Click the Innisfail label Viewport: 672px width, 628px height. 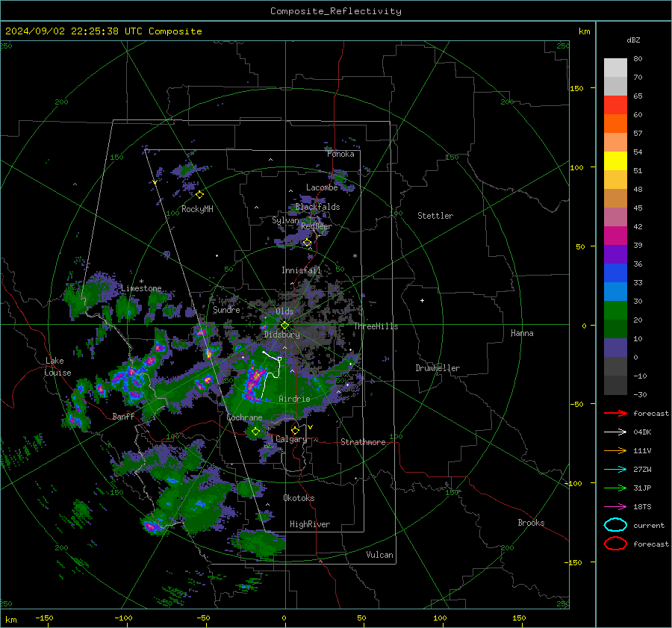coord(302,270)
